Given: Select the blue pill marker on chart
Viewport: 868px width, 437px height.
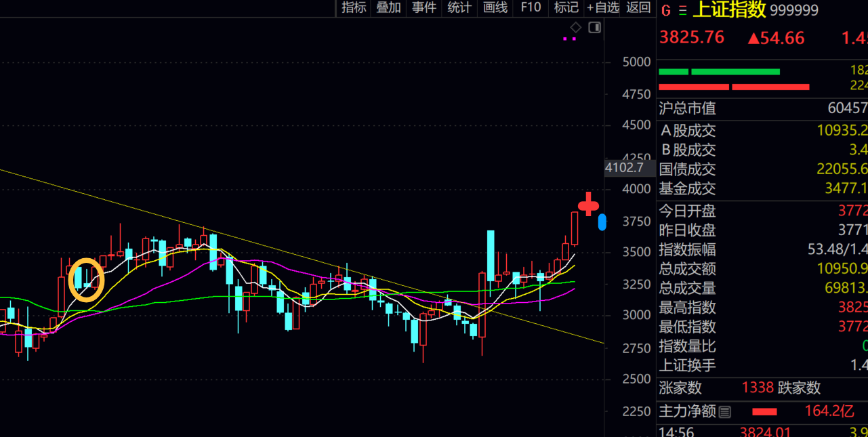Looking at the screenshot, I should [602, 222].
